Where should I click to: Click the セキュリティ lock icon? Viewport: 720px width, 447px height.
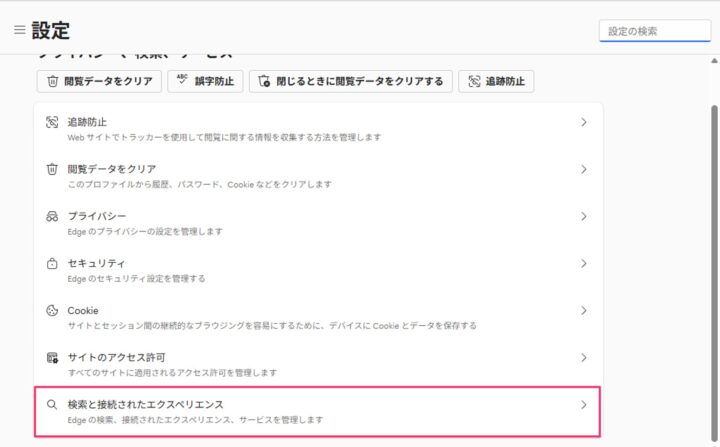point(52,263)
